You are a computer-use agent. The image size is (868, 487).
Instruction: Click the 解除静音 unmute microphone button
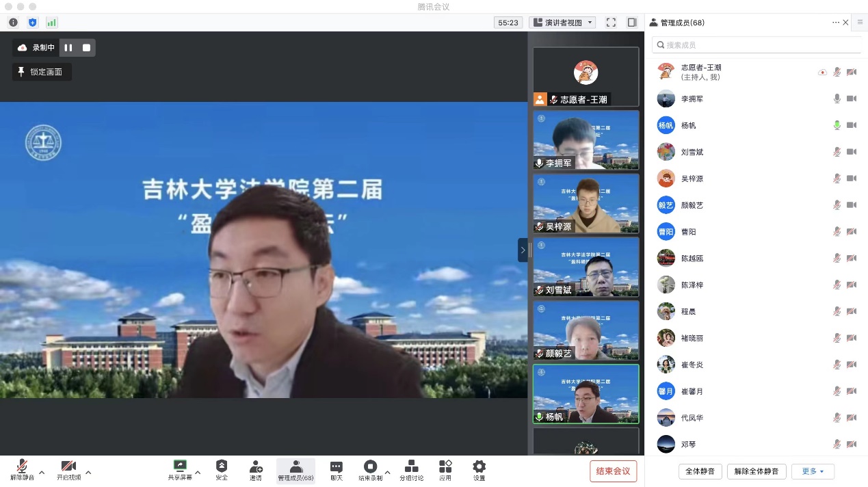pos(22,470)
